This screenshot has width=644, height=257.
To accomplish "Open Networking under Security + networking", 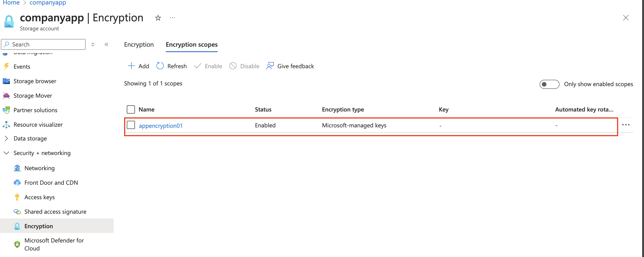I will pos(39,168).
